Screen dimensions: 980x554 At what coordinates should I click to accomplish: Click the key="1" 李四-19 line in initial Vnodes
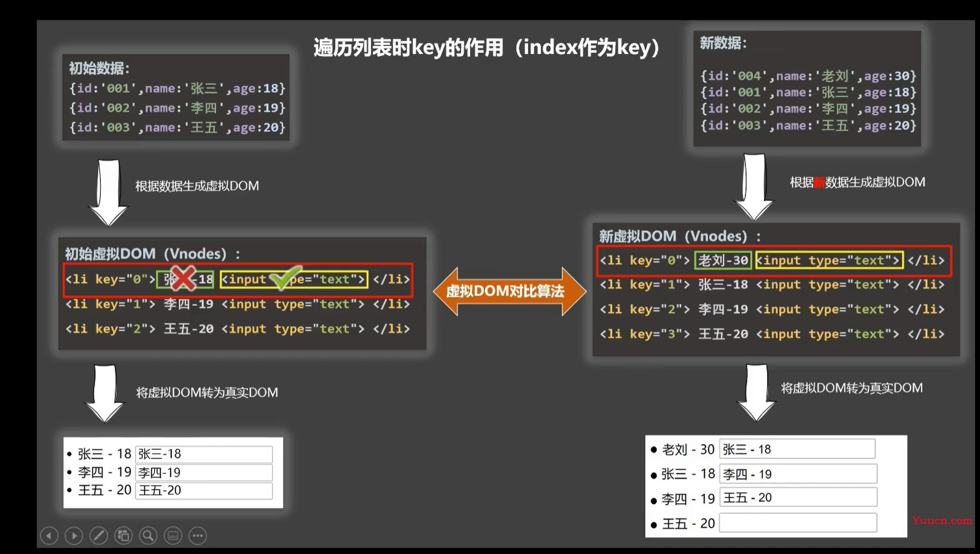click(x=238, y=304)
